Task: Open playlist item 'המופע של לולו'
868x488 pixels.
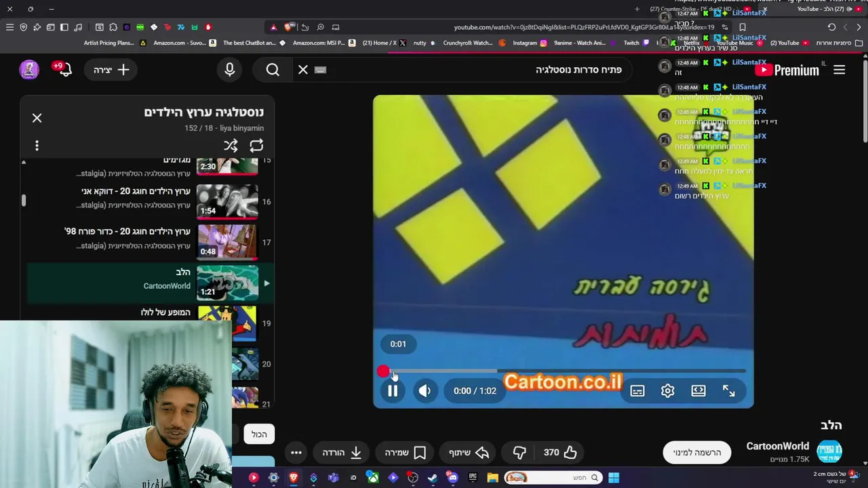Action: coord(165,312)
